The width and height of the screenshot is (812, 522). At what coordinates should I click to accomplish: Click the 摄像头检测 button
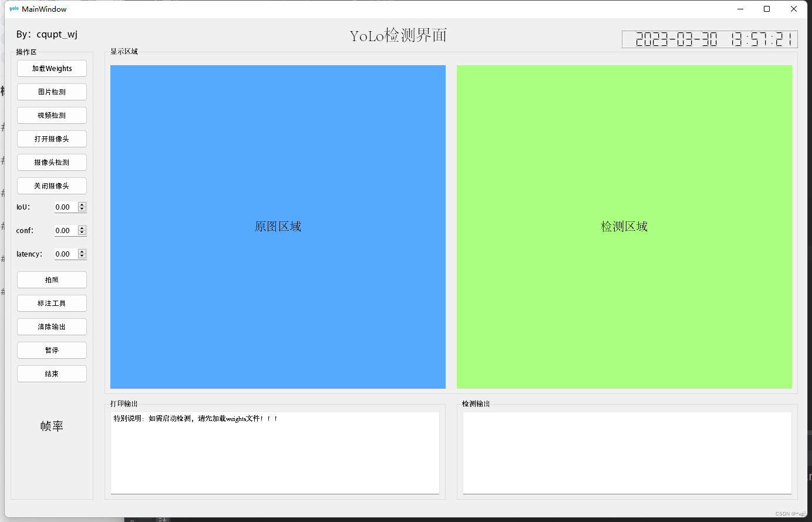click(52, 163)
